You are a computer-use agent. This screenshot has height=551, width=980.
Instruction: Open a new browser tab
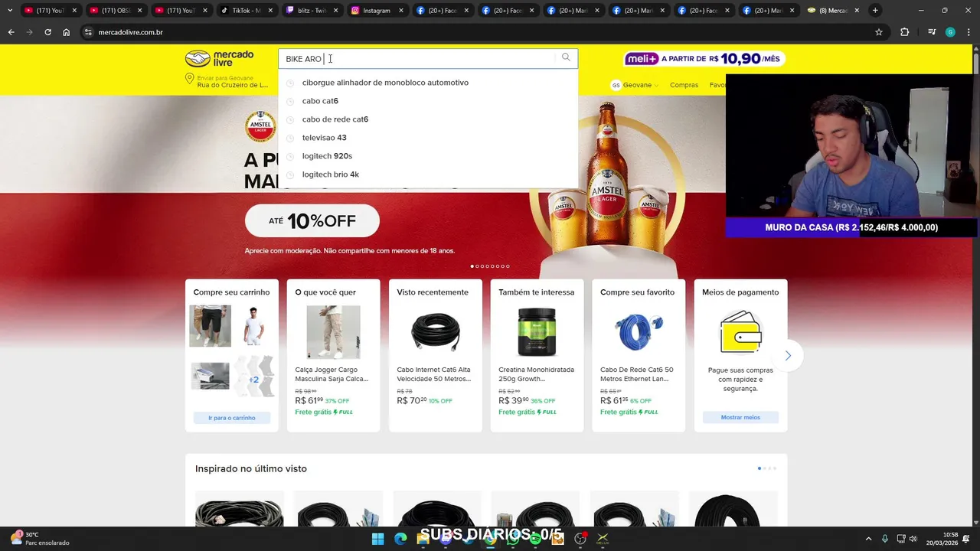point(875,11)
